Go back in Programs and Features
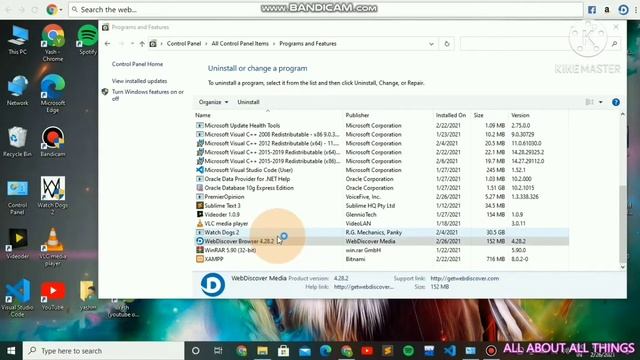640x360 pixels. point(107,44)
